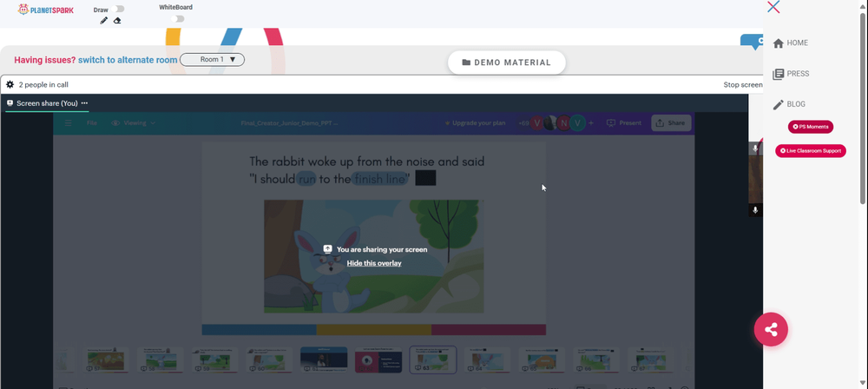Select the pencil draw tool
868x389 pixels.
tap(103, 21)
